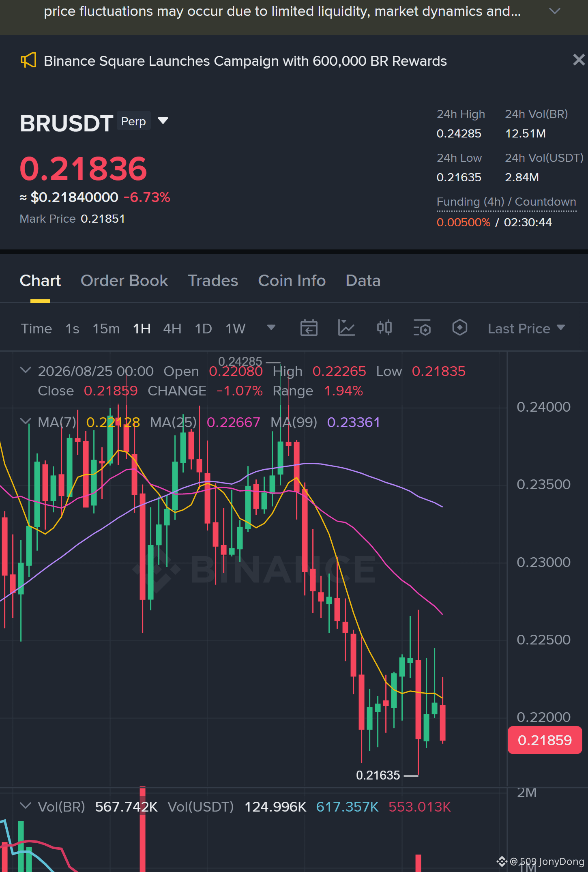Dismiss the Binance Square campaign banner

(579, 60)
